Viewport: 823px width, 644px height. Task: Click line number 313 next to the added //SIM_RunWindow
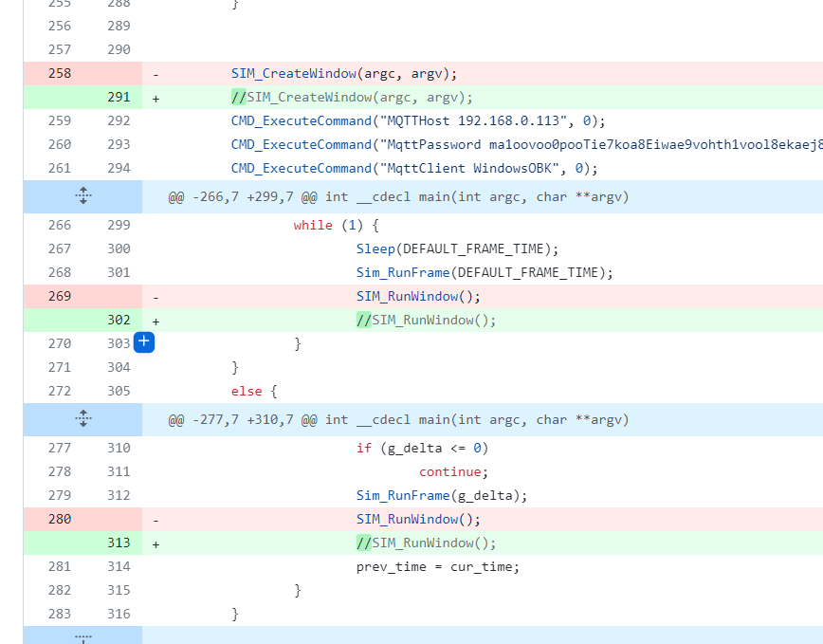pyautogui.click(x=118, y=543)
